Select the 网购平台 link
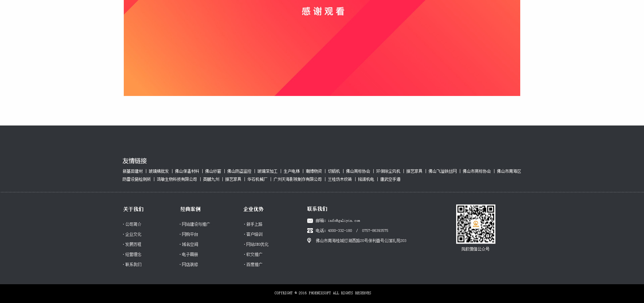The image size is (644, 303). click(190, 235)
